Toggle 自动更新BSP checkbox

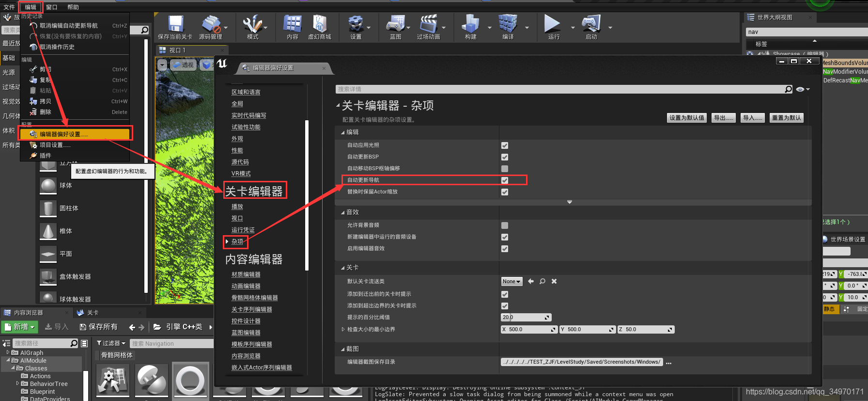505,157
